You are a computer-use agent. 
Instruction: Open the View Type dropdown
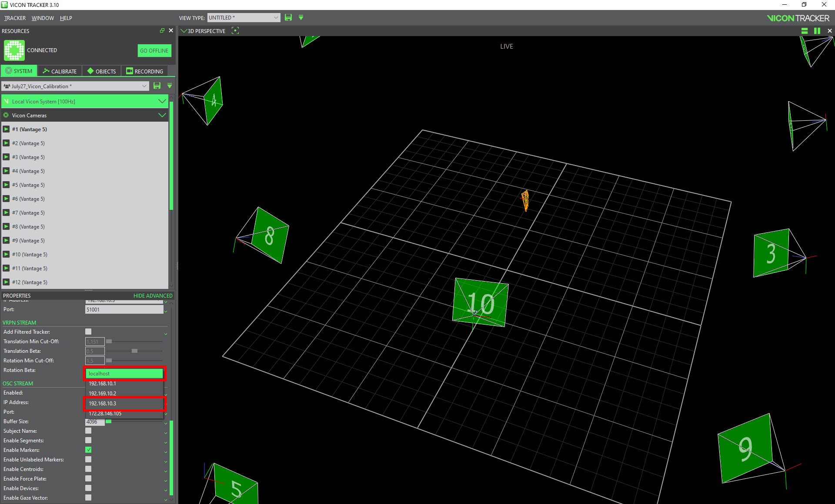[244, 18]
